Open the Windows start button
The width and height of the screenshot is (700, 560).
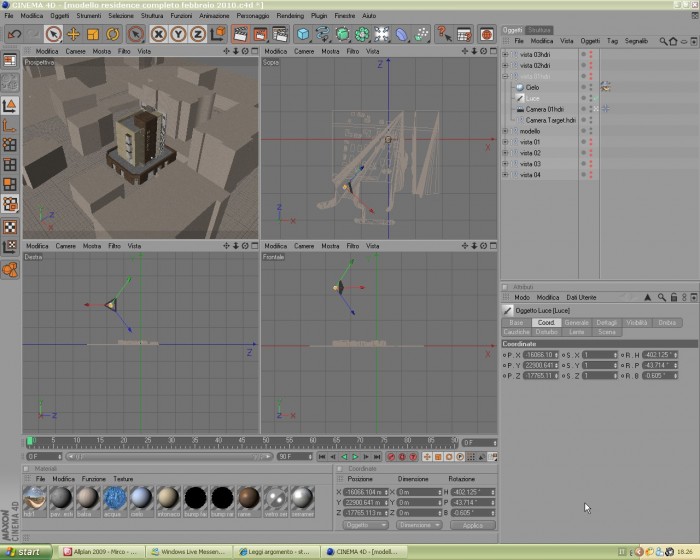click(x=23, y=552)
